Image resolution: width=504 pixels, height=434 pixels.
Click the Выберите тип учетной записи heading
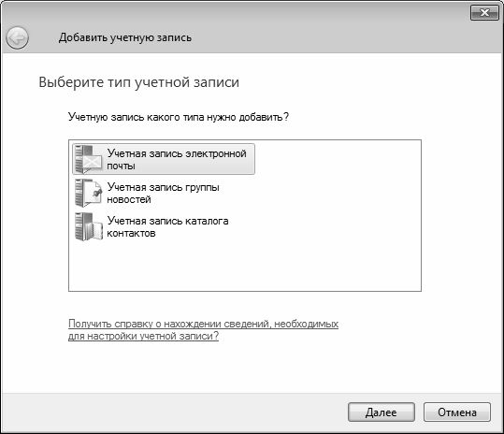(138, 82)
